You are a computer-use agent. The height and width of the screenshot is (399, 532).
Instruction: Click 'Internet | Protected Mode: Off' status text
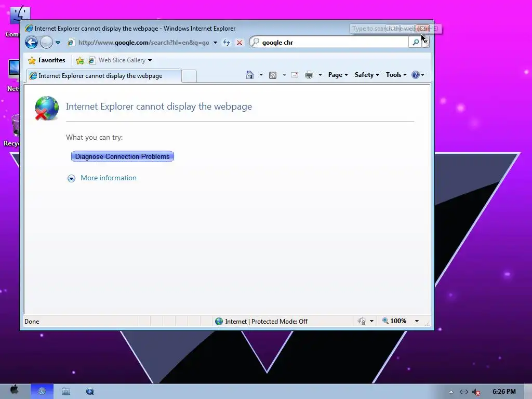click(x=267, y=321)
